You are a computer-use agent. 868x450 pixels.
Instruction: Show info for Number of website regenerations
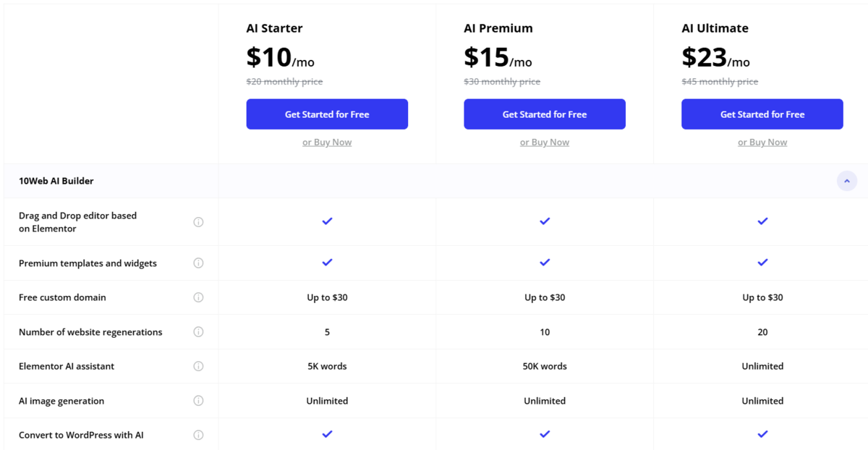(x=198, y=332)
